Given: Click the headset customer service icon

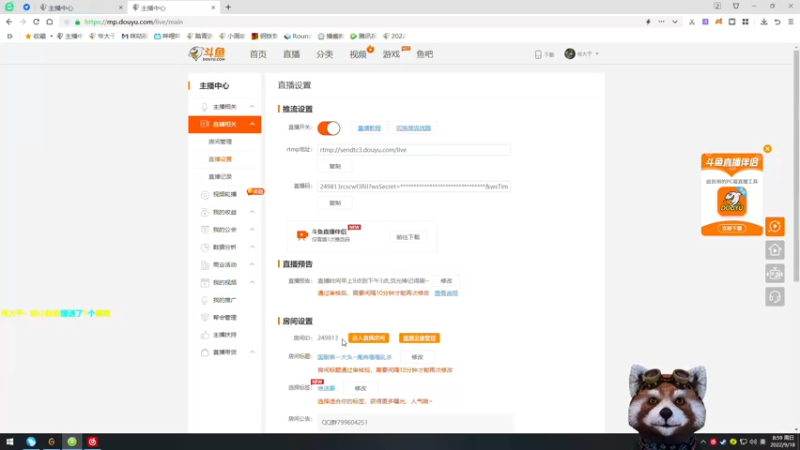Looking at the screenshot, I should click(x=775, y=297).
